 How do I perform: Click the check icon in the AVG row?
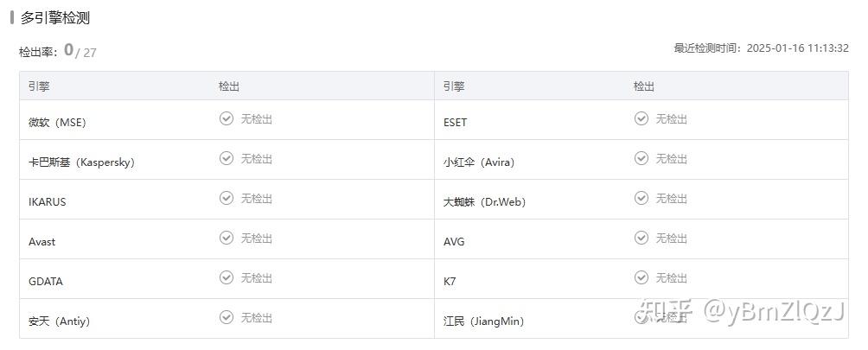point(641,238)
